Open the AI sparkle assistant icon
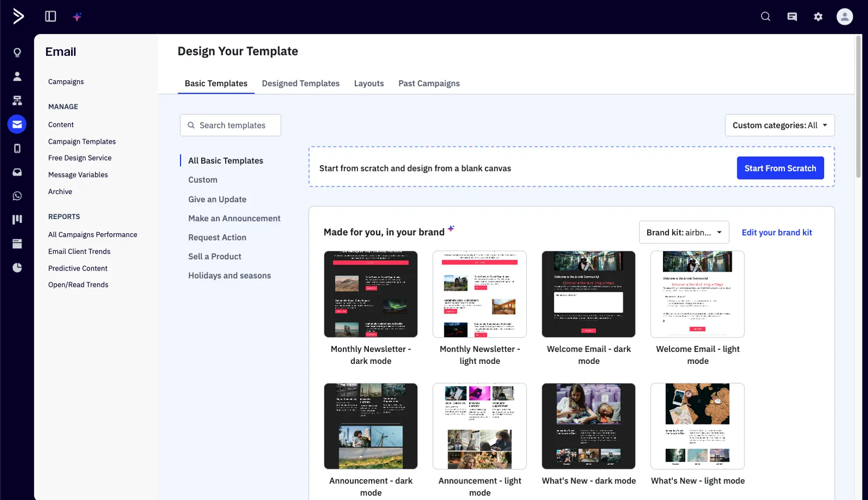868x500 pixels. [x=77, y=17]
